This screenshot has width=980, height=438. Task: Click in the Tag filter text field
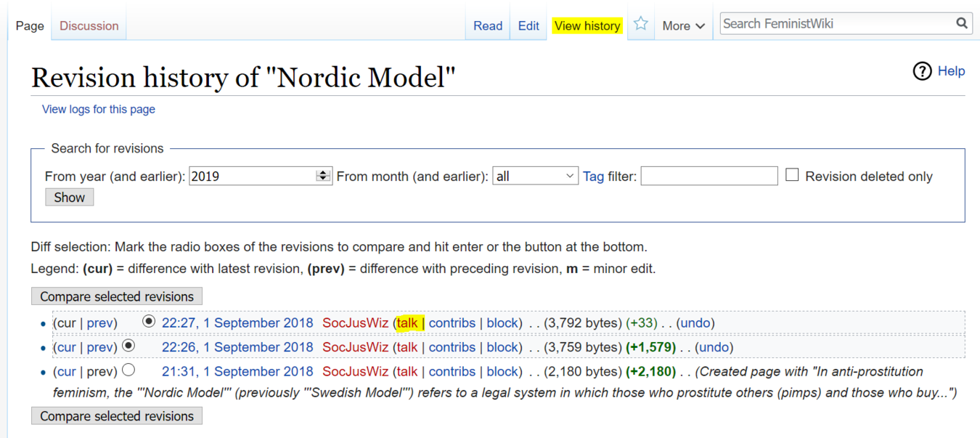pyautogui.click(x=709, y=176)
